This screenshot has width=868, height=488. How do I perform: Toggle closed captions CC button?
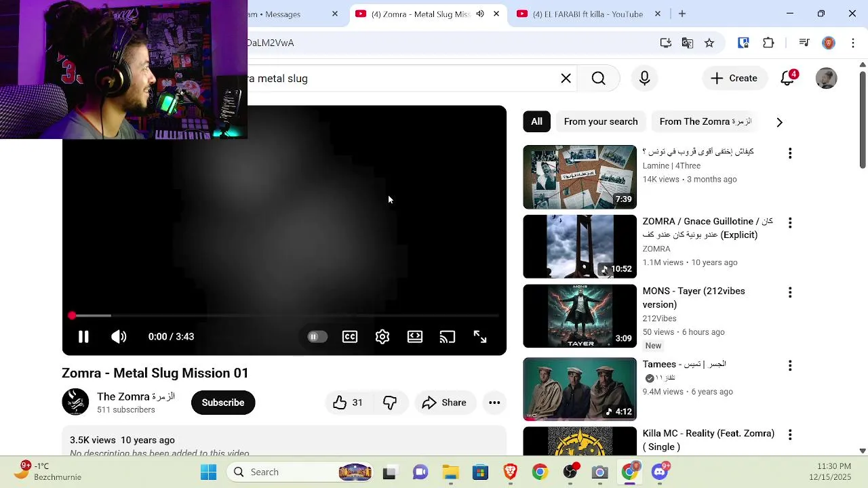[x=350, y=337]
